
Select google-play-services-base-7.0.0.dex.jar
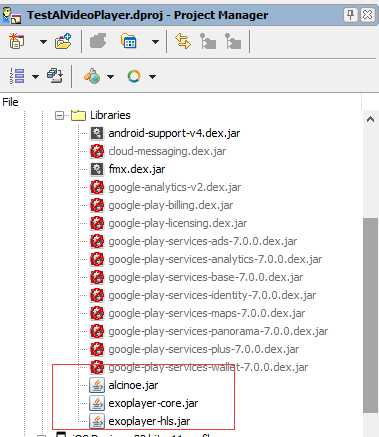click(x=206, y=277)
